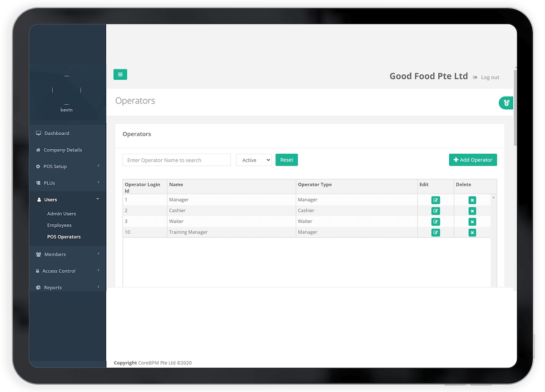Click the Access Control lock icon

38,271
